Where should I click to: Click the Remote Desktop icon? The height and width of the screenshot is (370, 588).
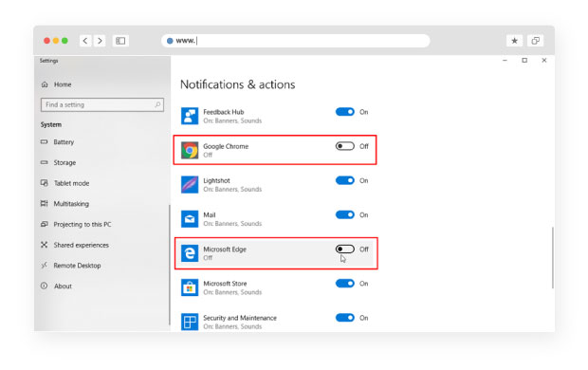pyautogui.click(x=45, y=266)
